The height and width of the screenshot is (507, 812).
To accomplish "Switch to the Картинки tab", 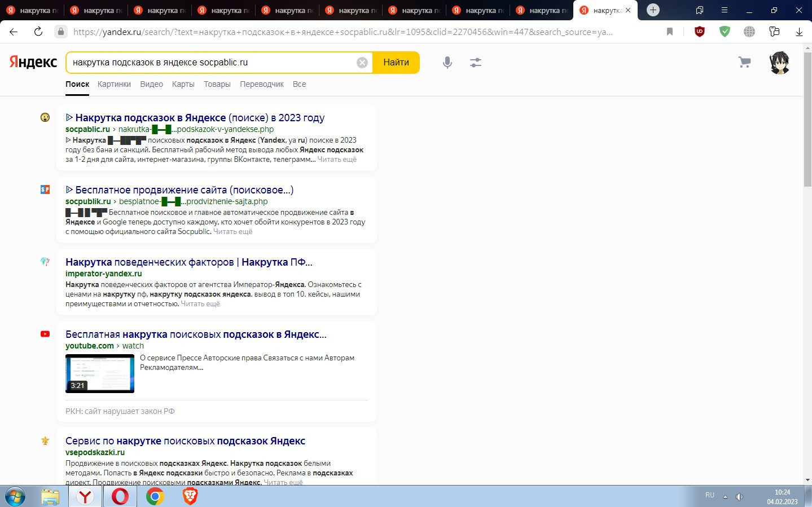I will tap(114, 84).
